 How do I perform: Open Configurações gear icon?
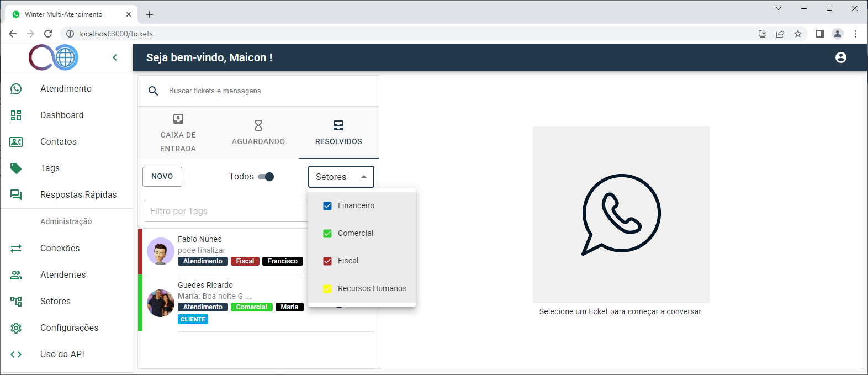coord(16,328)
